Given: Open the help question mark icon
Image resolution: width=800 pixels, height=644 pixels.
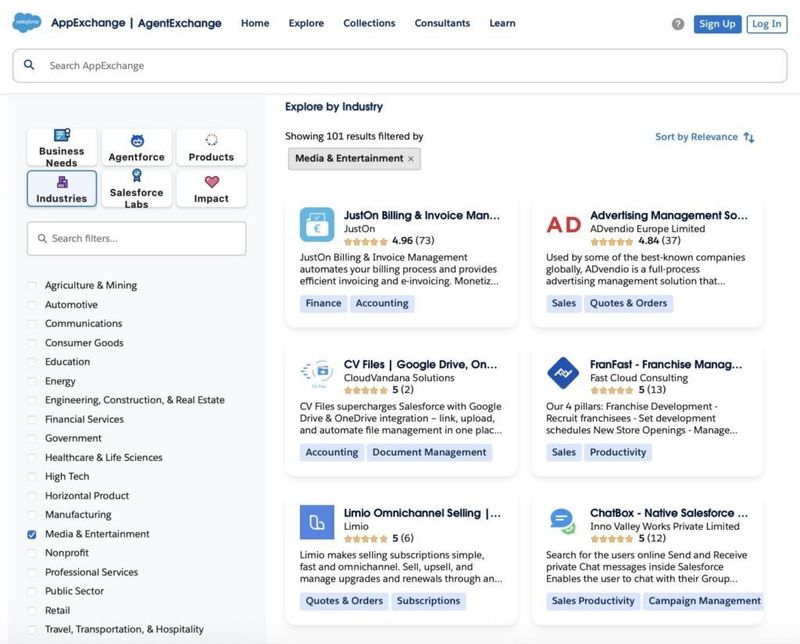Looking at the screenshot, I should click(x=678, y=23).
